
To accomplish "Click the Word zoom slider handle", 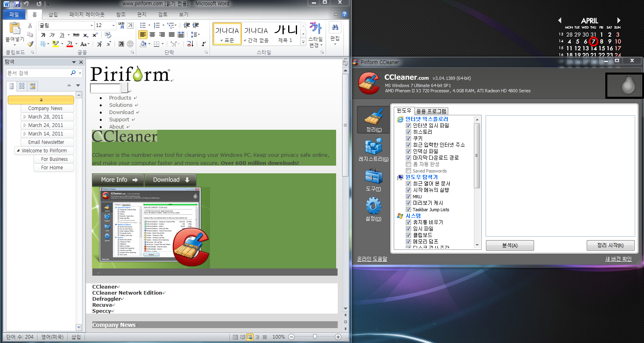I will coord(315,337).
